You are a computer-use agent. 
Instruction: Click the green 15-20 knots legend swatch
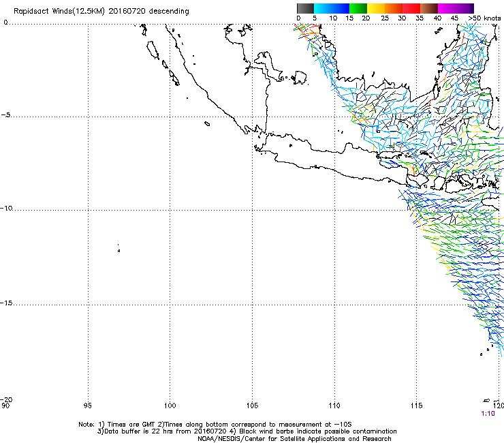click(358, 8)
